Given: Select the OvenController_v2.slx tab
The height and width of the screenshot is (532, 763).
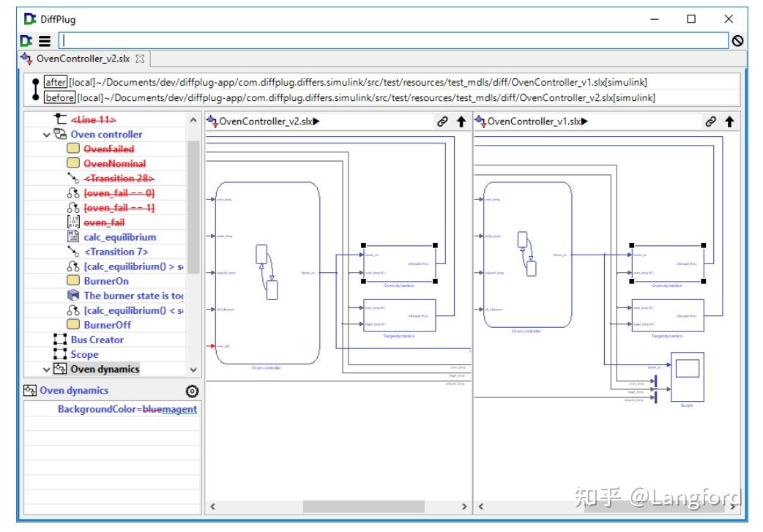Looking at the screenshot, I should coord(83,59).
